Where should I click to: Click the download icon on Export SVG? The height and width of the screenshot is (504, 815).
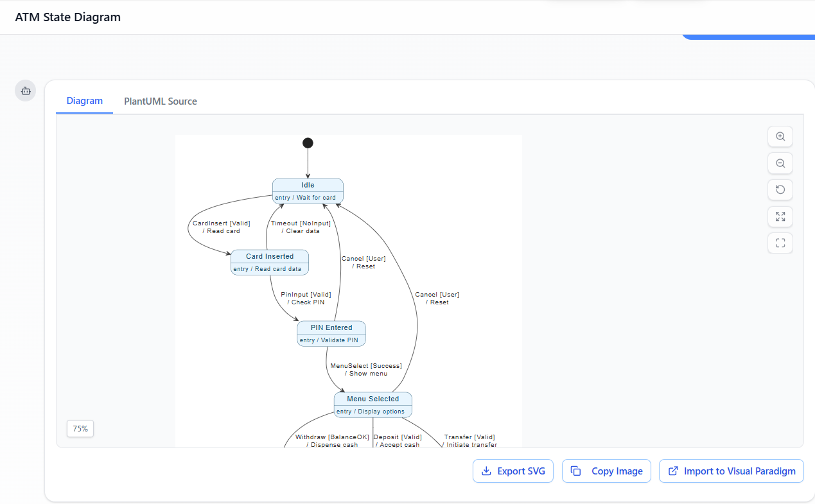point(486,471)
